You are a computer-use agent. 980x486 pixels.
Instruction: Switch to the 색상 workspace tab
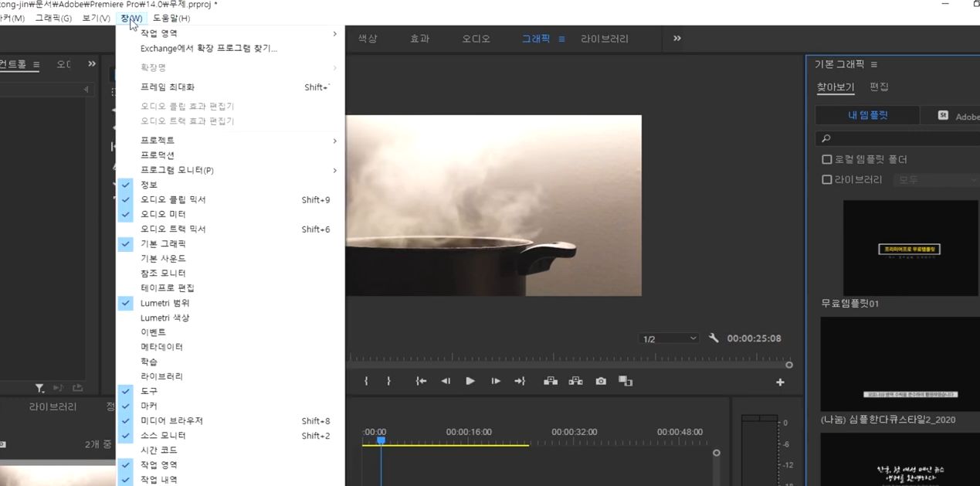coord(368,39)
